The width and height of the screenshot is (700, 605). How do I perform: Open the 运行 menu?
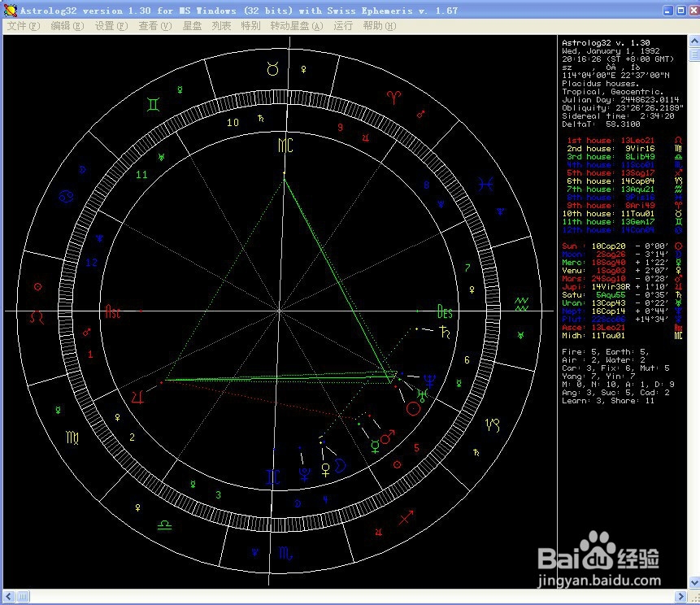pos(343,26)
